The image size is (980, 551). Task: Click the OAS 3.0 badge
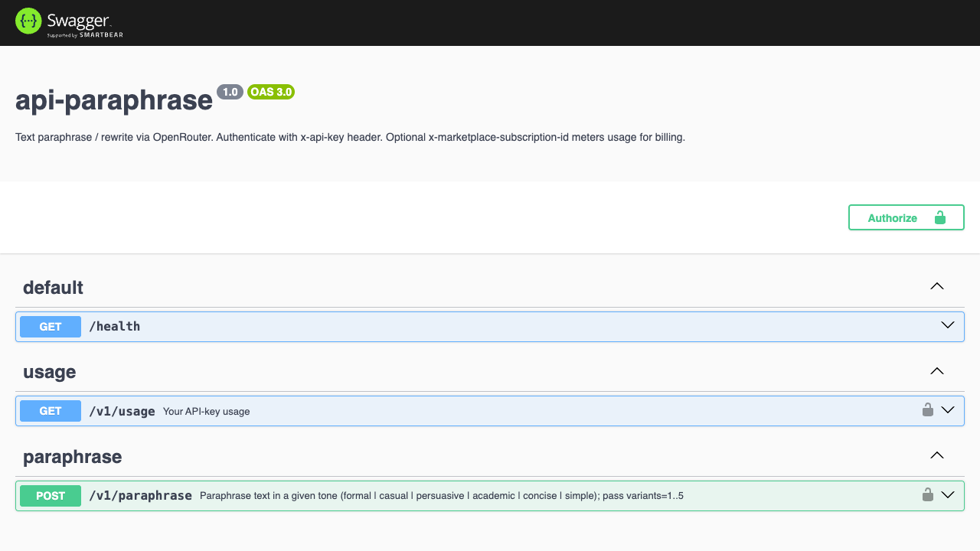tap(271, 92)
